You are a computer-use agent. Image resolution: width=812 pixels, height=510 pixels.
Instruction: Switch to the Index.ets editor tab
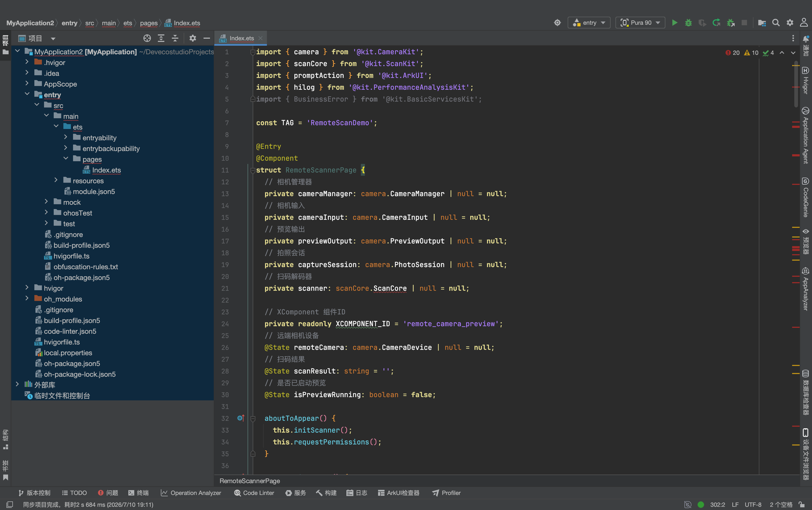pos(241,38)
